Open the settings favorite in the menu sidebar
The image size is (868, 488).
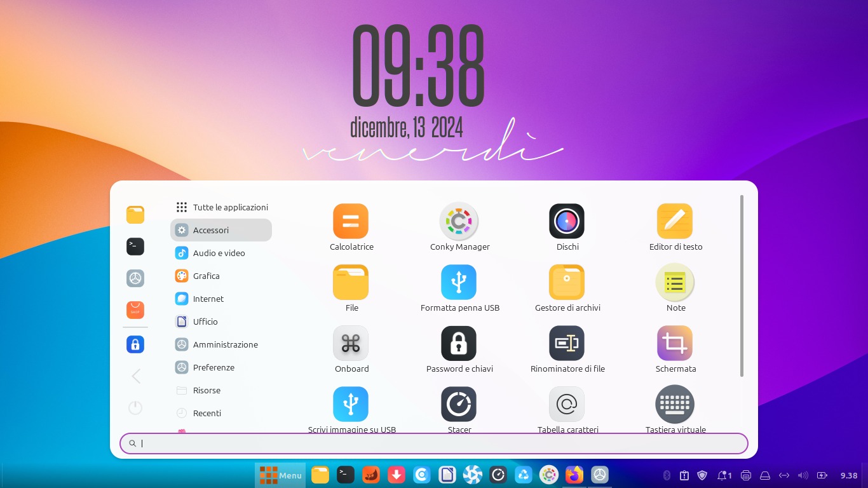click(x=135, y=278)
